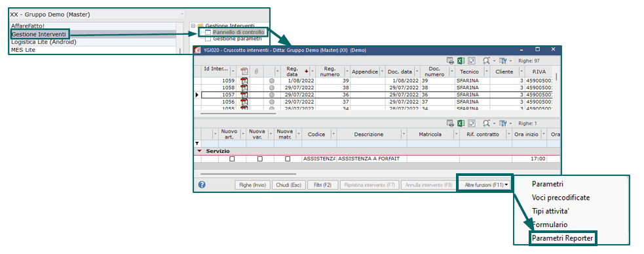The width and height of the screenshot is (644, 254).
Task: Click the refresh layout icon in upper toolbar
Action: pos(472,60)
